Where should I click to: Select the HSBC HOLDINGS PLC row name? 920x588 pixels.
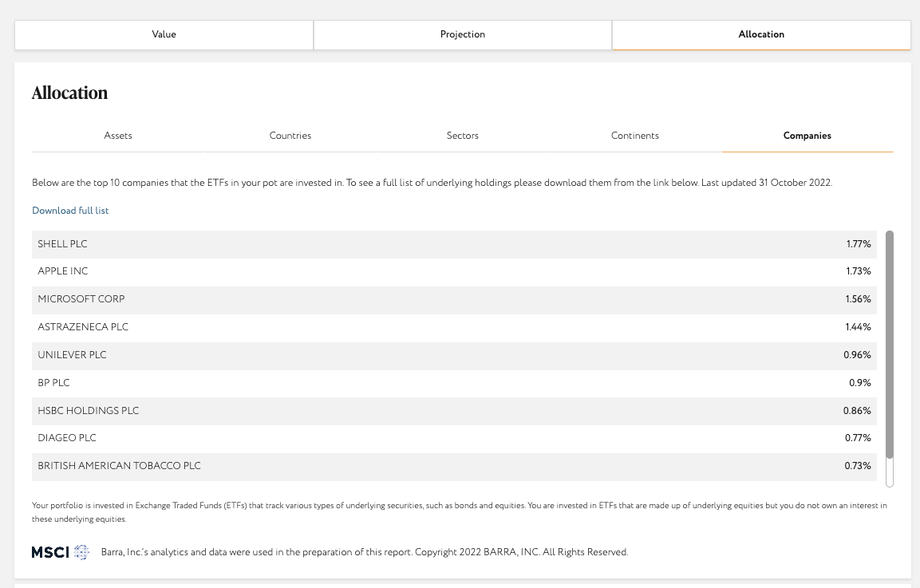pyautogui.click(x=88, y=411)
